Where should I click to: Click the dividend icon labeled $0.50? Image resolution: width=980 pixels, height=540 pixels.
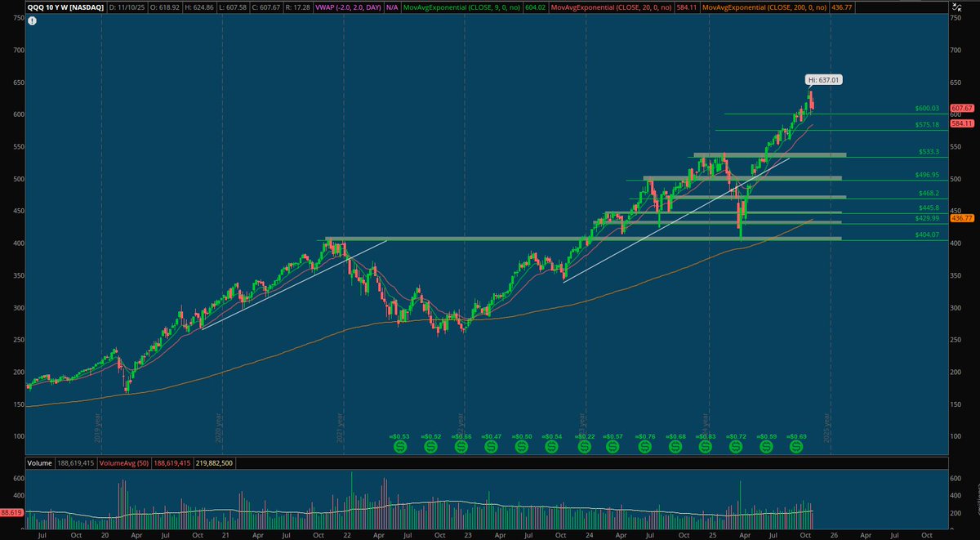tap(523, 447)
